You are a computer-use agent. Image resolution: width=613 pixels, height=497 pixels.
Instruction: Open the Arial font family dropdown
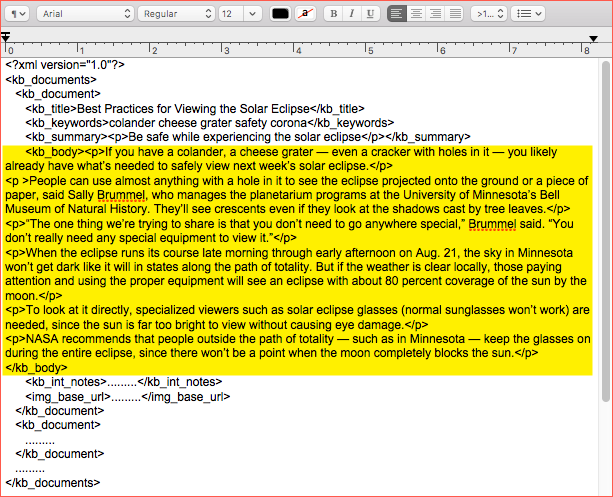85,14
